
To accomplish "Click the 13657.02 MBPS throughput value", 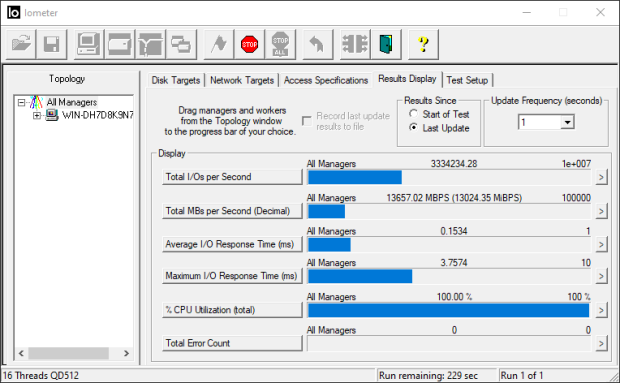I will click(454, 198).
